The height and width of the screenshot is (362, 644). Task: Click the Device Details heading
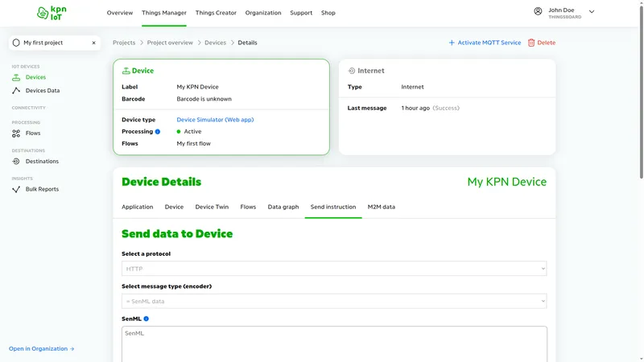point(162,182)
